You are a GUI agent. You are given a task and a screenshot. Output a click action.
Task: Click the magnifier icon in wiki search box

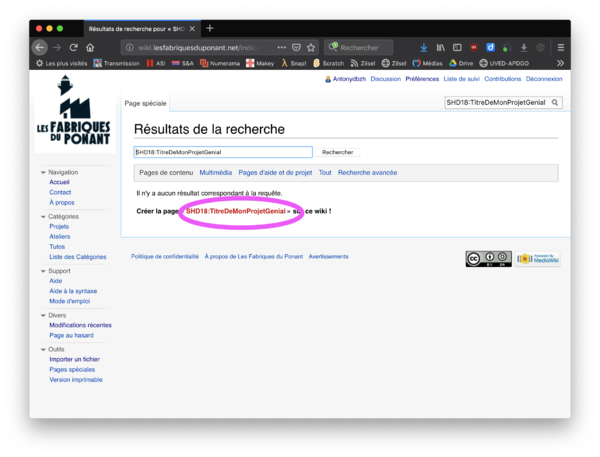point(556,102)
